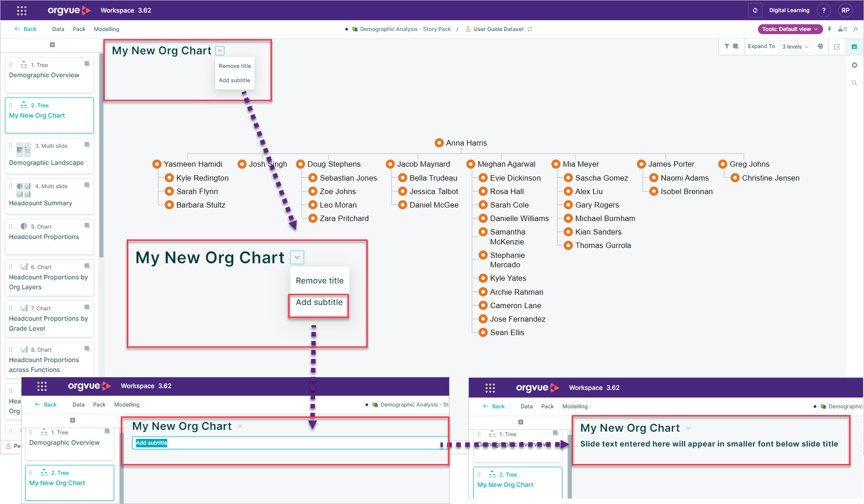Image resolution: width=864 pixels, height=504 pixels.
Task: Click the pin icon in toolbar
Action: (829, 29)
